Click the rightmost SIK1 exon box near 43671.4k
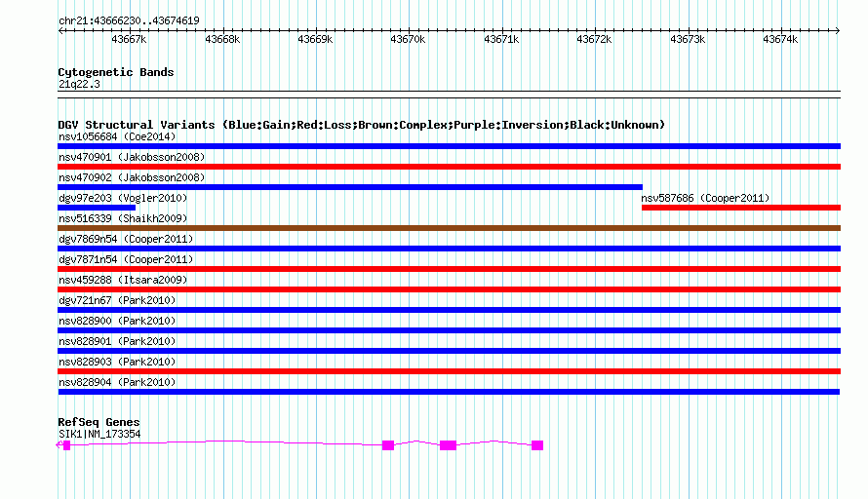The width and height of the screenshot is (868, 499). tap(537, 445)
